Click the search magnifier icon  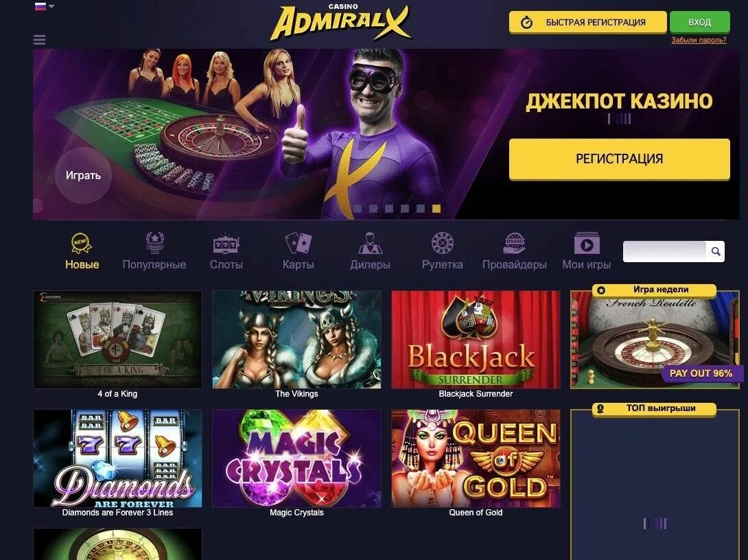click(x=716, y=251)
